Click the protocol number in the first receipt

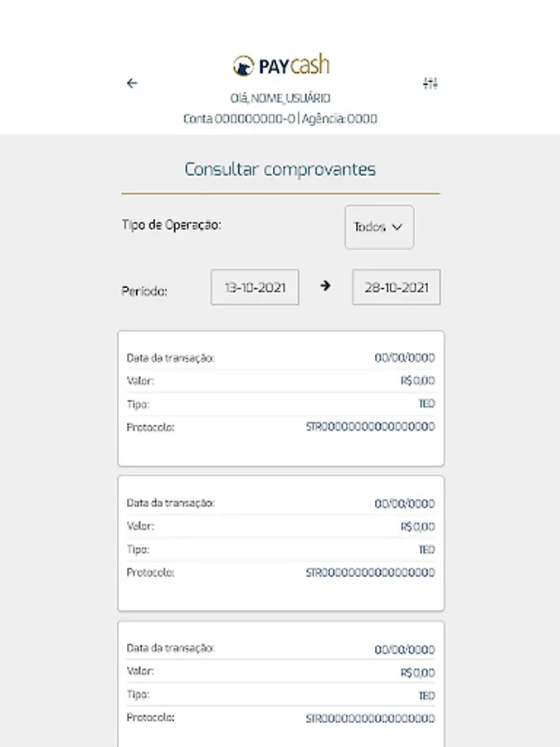[x=370, y=427]
